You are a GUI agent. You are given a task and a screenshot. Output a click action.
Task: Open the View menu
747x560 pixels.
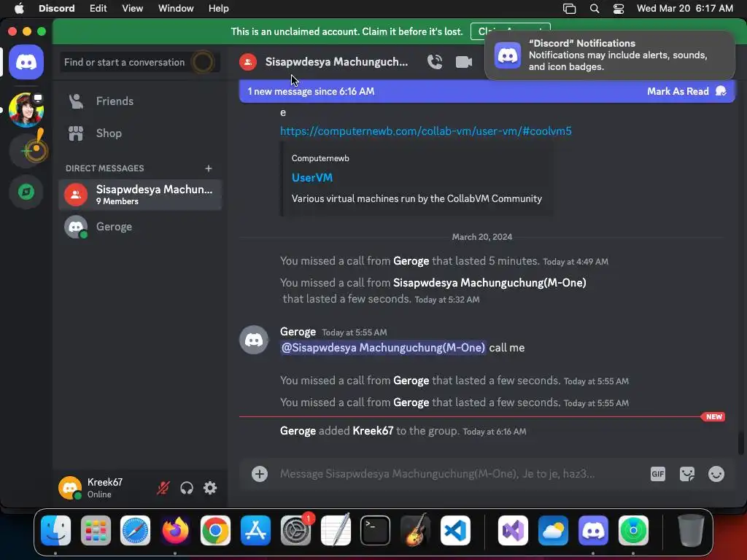click(x=132, y=9)
